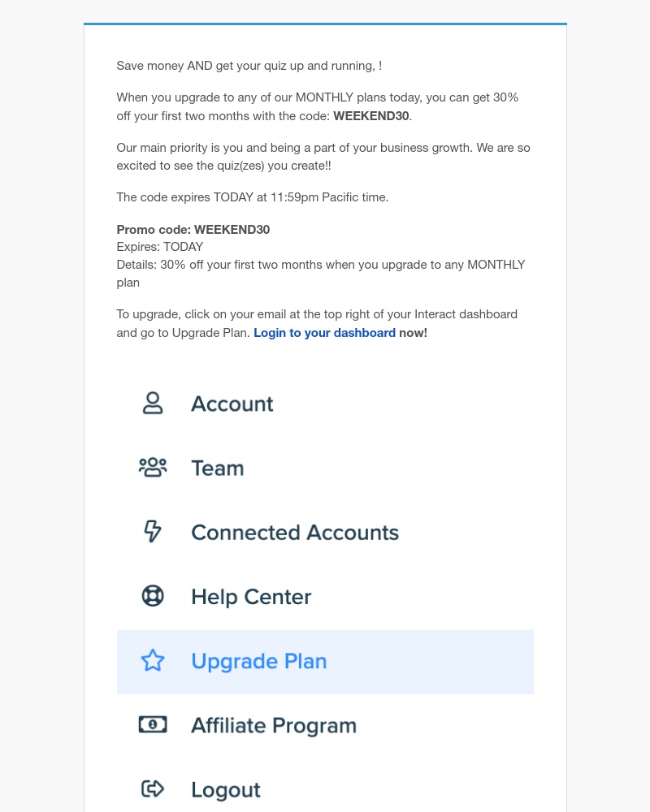
Task: Click the Affiliate Program money icon
Action: click(x=153, y=724)
